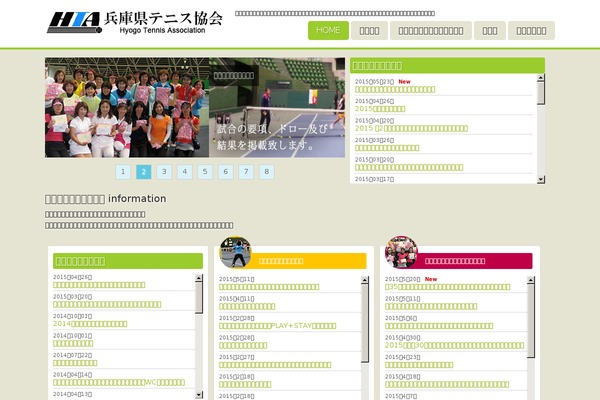This screenshot has width=600, height=400.
Task: Display banner slide 6
Action: (x=225, y=172)
